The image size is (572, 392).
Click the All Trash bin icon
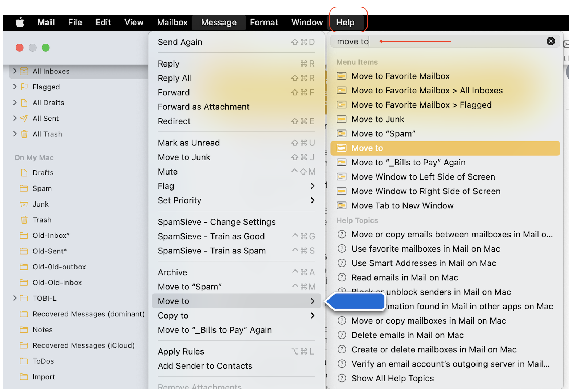click(x=24, y=134)
